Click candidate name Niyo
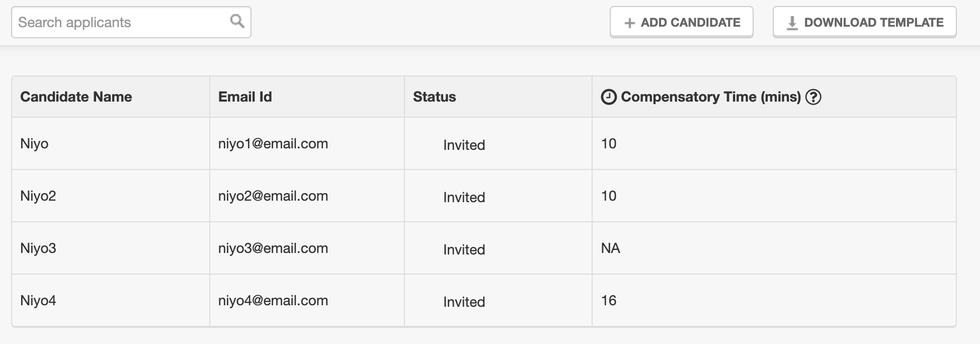The height and width of the screenshot is (344, 980). click(x=34, y=144)
